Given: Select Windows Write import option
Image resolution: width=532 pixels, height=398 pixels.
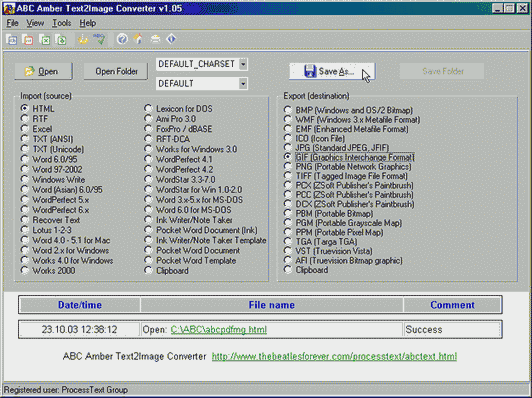Looking at the screenshot, I should (x=53, y=179).
